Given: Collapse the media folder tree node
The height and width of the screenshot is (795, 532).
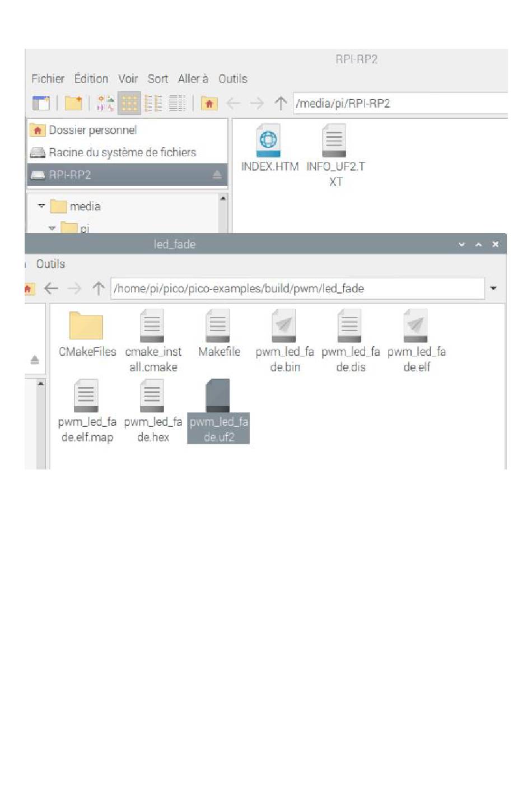Looking at the screenshot, I should [x=41, y=206].
